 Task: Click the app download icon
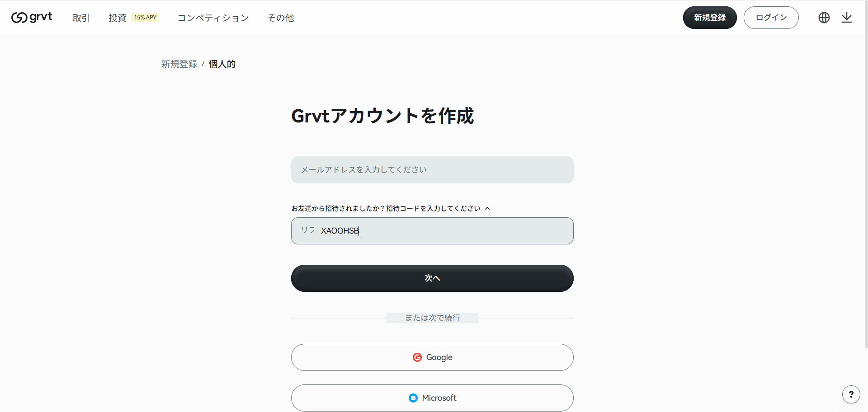tap(847, 17)
